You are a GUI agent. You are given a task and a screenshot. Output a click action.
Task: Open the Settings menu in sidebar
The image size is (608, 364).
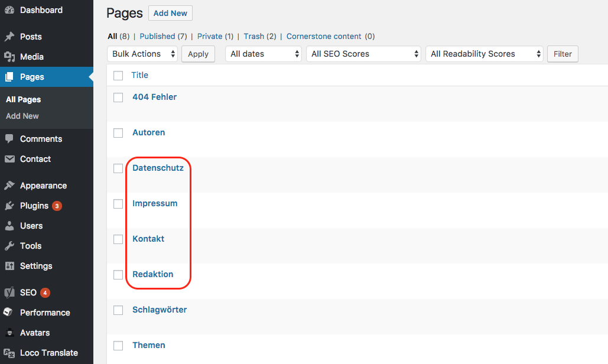[x=36, y=266]
